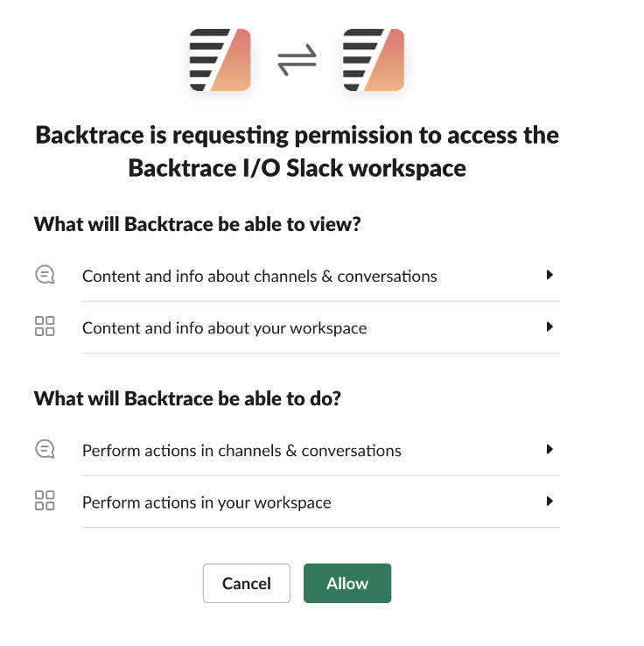The image size is (644, 646).
Task: Click 'What will Backtrace be able to view?' heading
Action: 198,224
